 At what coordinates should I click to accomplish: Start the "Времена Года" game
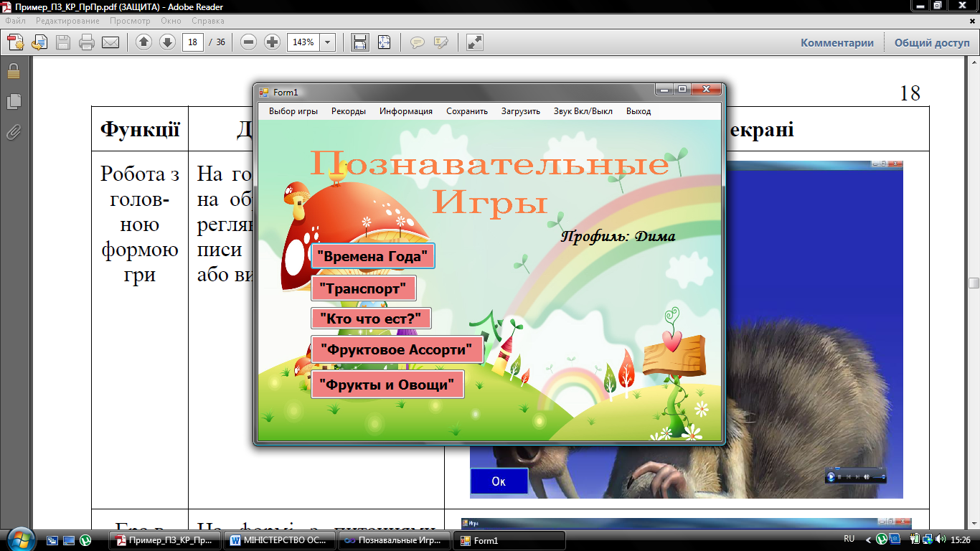373,256
